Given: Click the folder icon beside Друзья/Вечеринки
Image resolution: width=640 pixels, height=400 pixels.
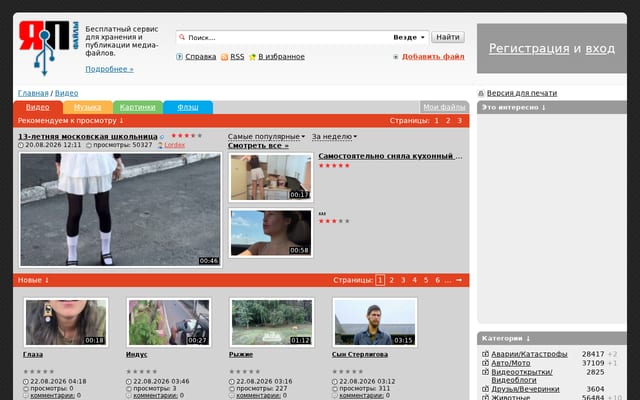Looking at the screenshot, I should tap(485, 389).
